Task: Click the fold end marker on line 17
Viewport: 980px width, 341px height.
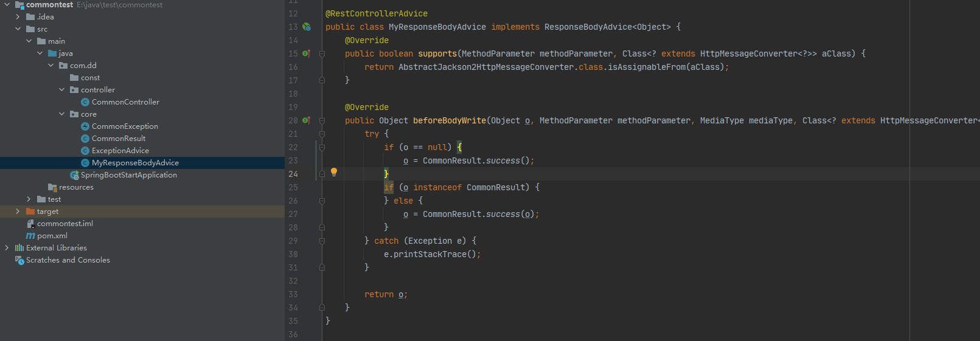Action: (x=322, y=80)
